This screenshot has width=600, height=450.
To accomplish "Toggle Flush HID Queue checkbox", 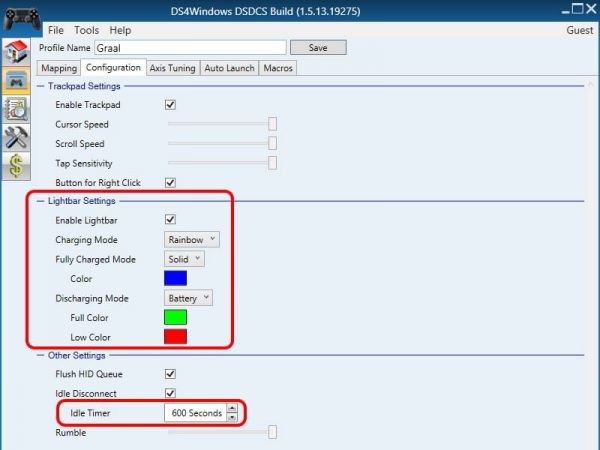I will (170, 374).
